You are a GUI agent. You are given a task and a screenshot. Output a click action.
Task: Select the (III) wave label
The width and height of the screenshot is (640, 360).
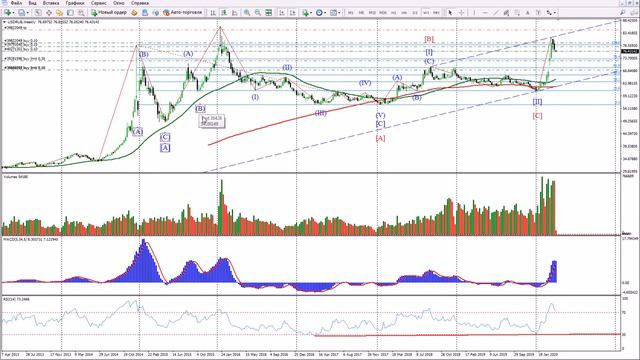320,113
